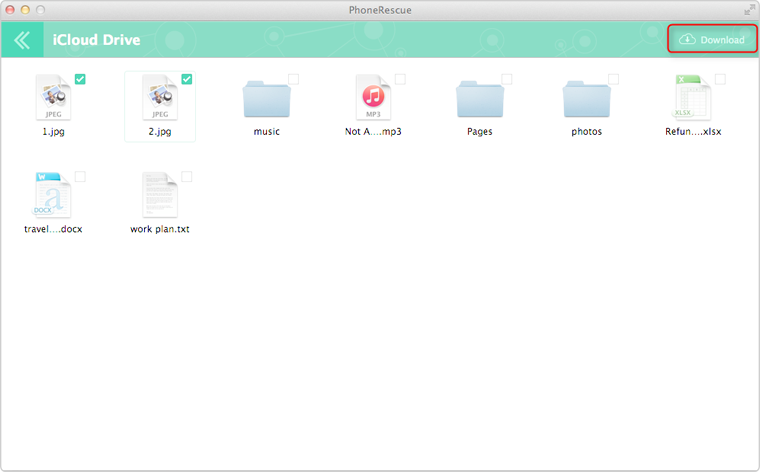Select the 1.jpg file icon
Viewport: 760px width, 472px height.
52,98
